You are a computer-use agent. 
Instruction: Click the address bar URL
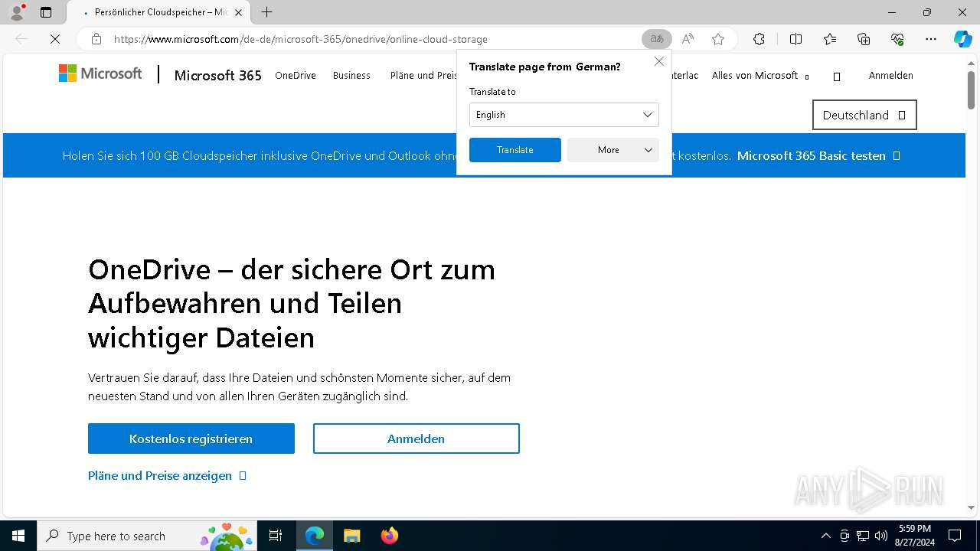tap(301, 39)
